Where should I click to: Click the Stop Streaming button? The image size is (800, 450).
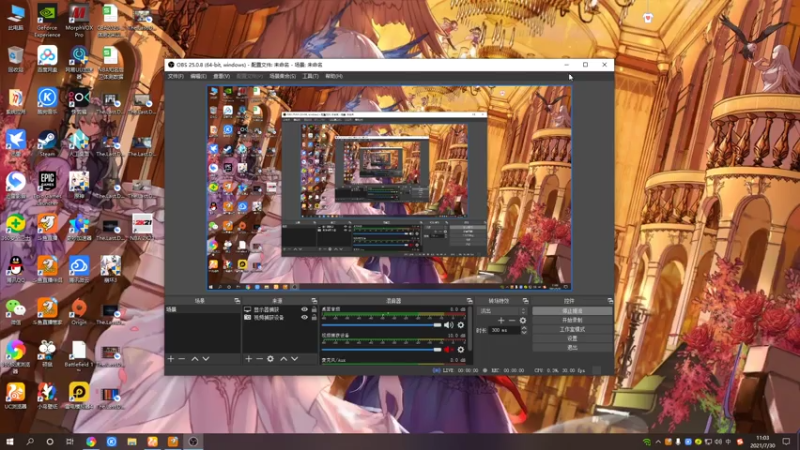(572, 311)
